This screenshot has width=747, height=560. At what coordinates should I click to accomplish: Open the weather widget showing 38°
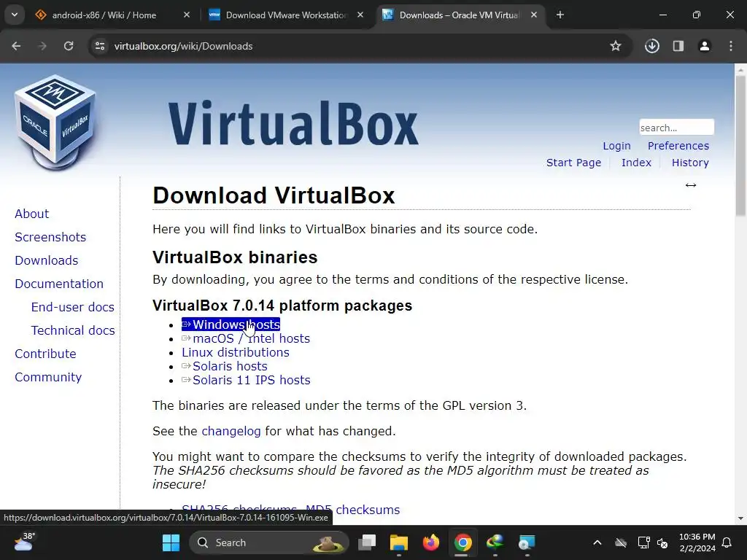pyautogui.click(x=24, y=542)
